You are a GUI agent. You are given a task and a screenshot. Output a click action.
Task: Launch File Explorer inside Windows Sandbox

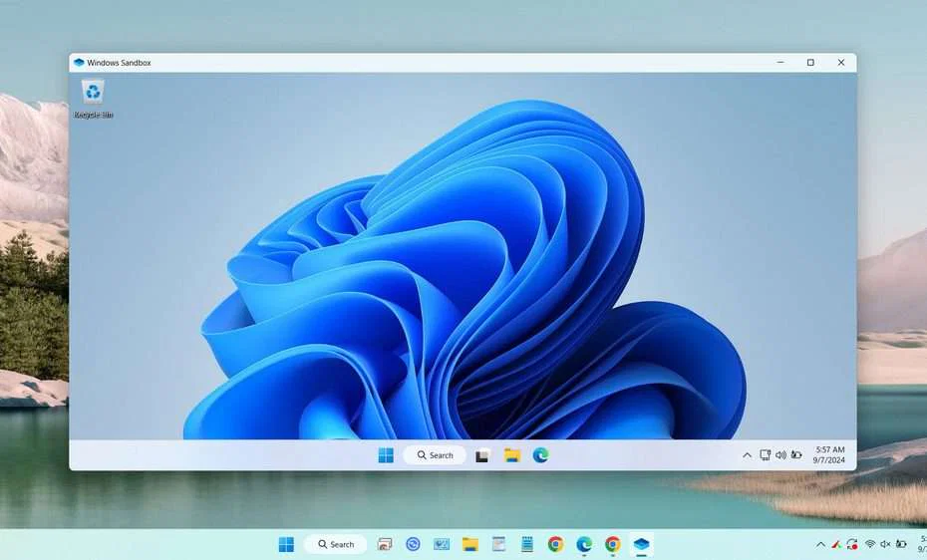click(x=512, y=455)
